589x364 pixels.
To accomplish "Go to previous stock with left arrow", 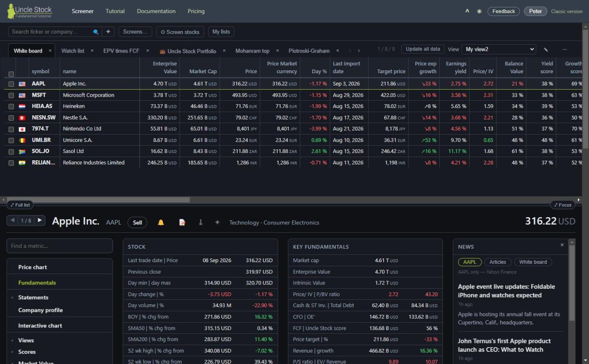I will click(x=12, y=220).
